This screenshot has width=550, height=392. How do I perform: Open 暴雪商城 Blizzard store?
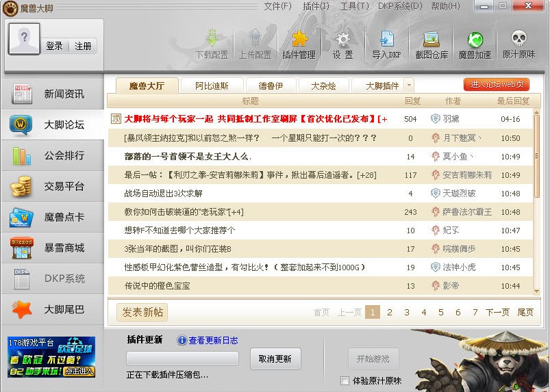[52, 248]
